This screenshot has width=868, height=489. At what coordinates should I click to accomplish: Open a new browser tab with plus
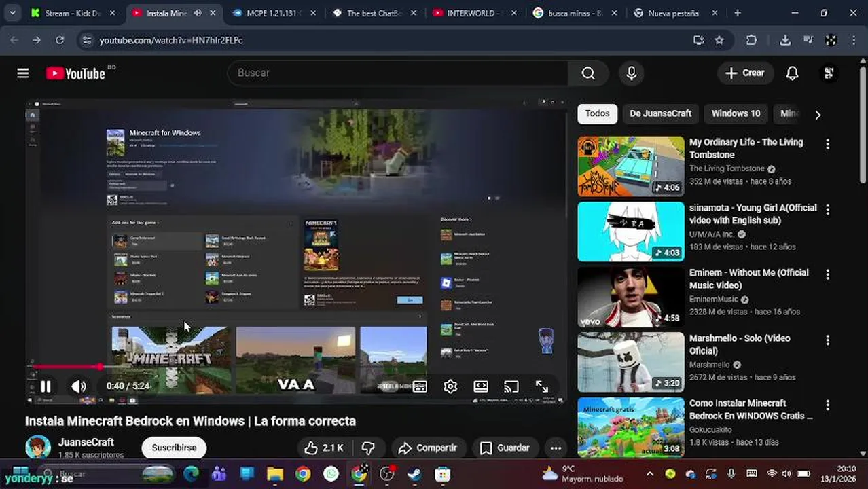[738, 13]
